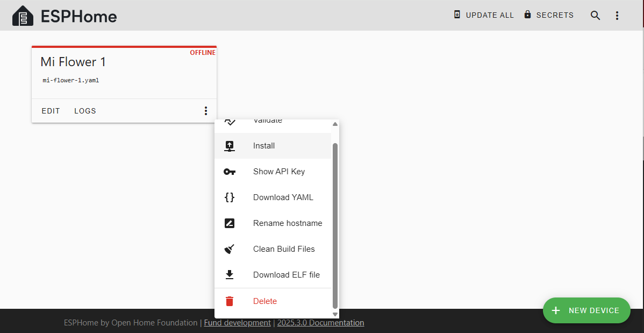Click the ESPHome house logo icon

point(23,16)
